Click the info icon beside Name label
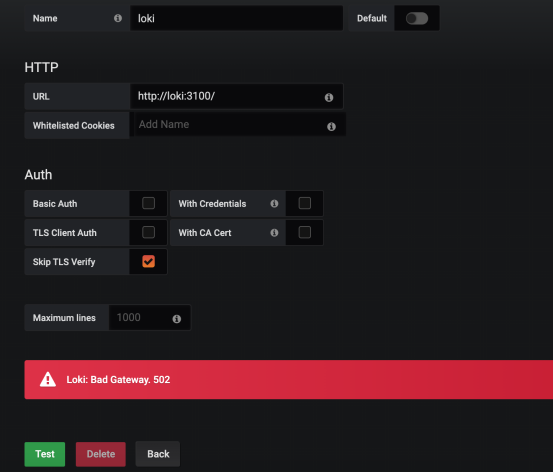Viewport: 553px width, 472px height. pos(118,18)
